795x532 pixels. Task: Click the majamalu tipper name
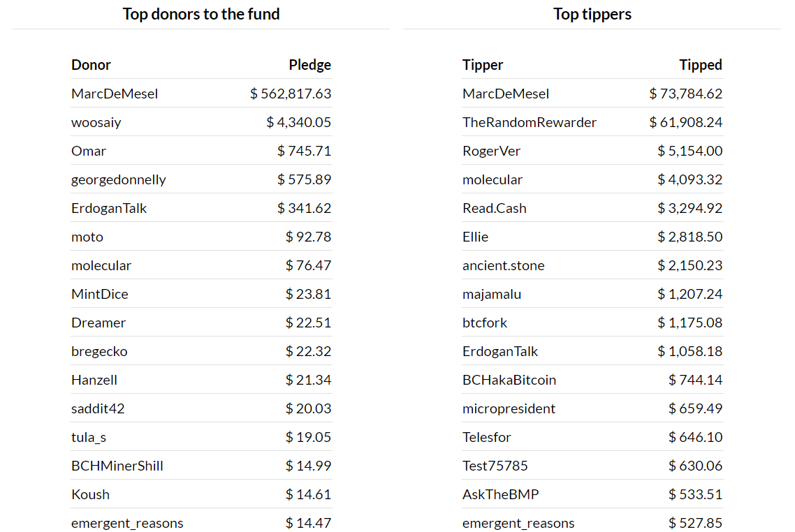(492, 294)
